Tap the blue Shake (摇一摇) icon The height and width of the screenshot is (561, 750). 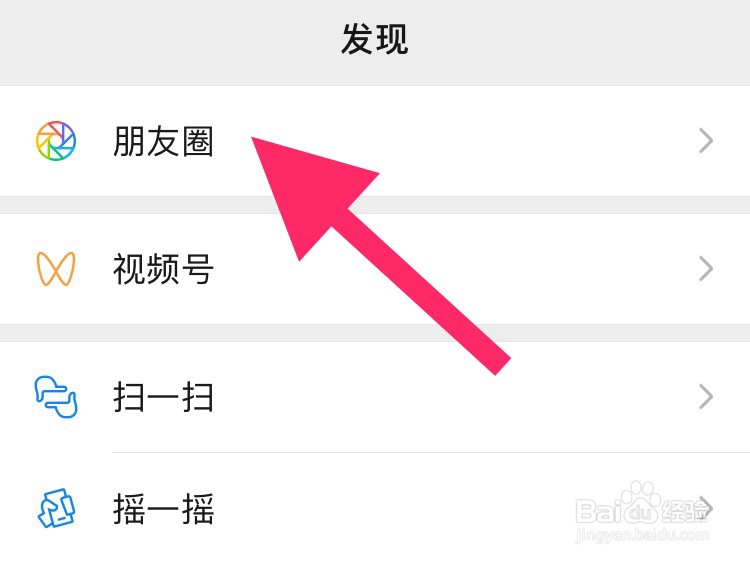click(x=55, y=510)
